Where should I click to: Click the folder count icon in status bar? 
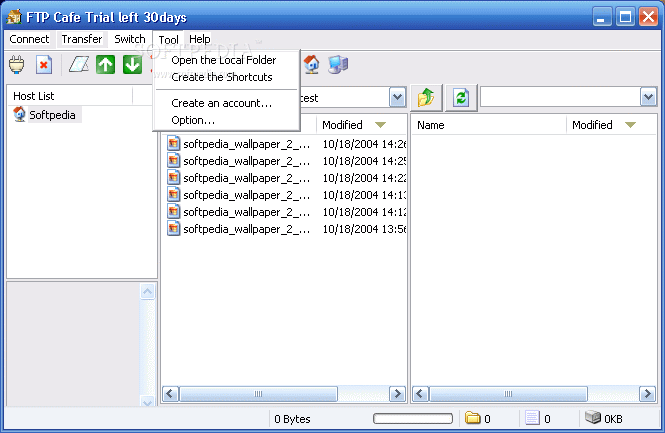472,418
